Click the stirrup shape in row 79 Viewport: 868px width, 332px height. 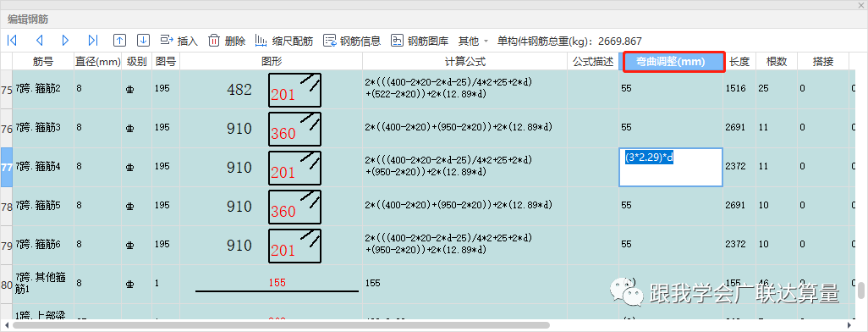[295, 245]
